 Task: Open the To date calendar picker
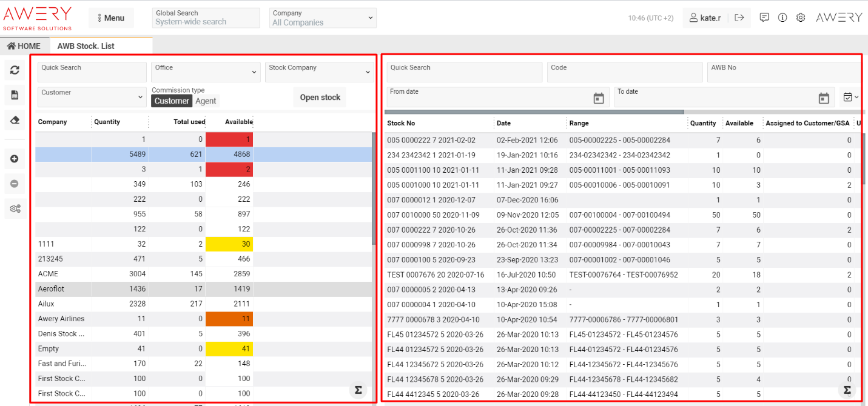pos(823,98)
